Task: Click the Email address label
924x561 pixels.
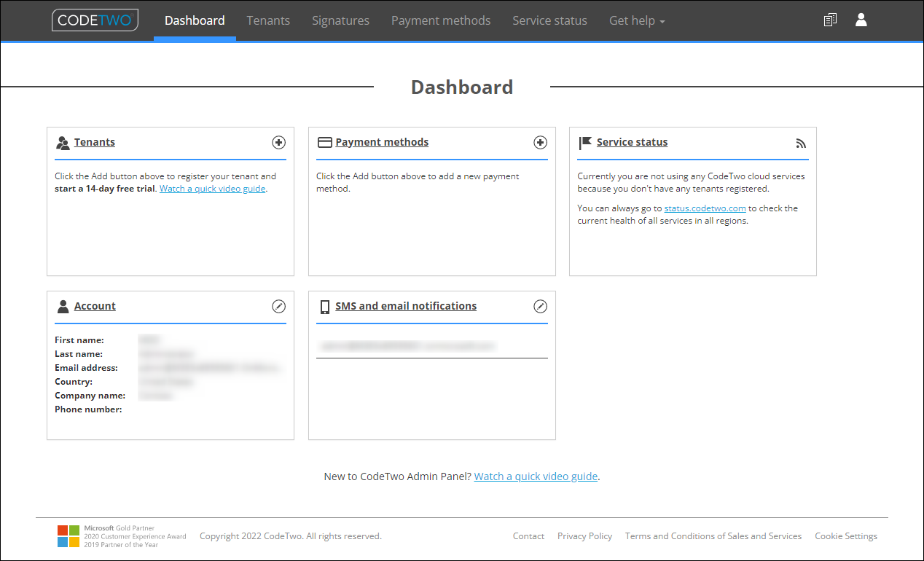Action: [x=86, y=368]
